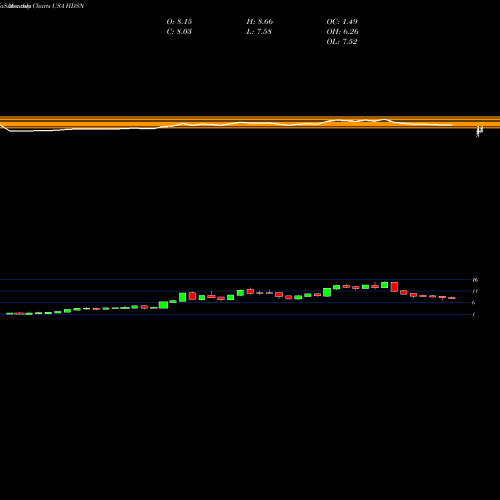Select the 'OL: 7.52' readout
Viewport: 500px width, 500px height.
(x=342, y=42)
